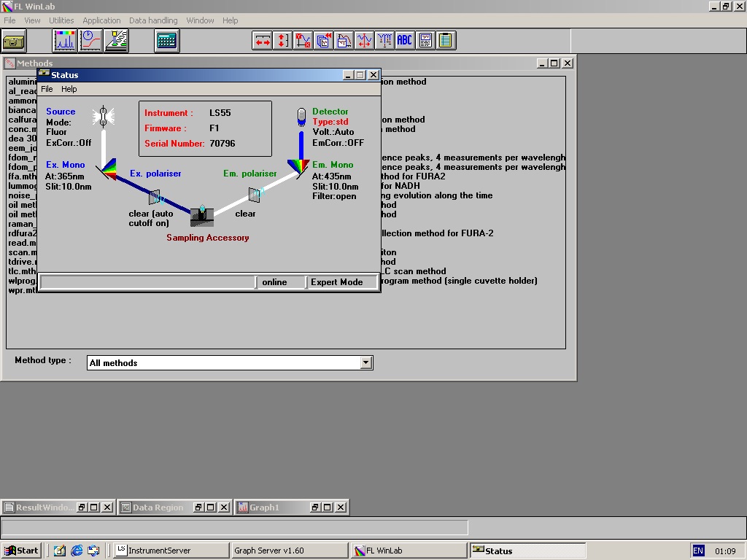This screenshot has width=747, height=560.
Task: Click the curve overlay toolbar icon
Action: pos(344,41)
